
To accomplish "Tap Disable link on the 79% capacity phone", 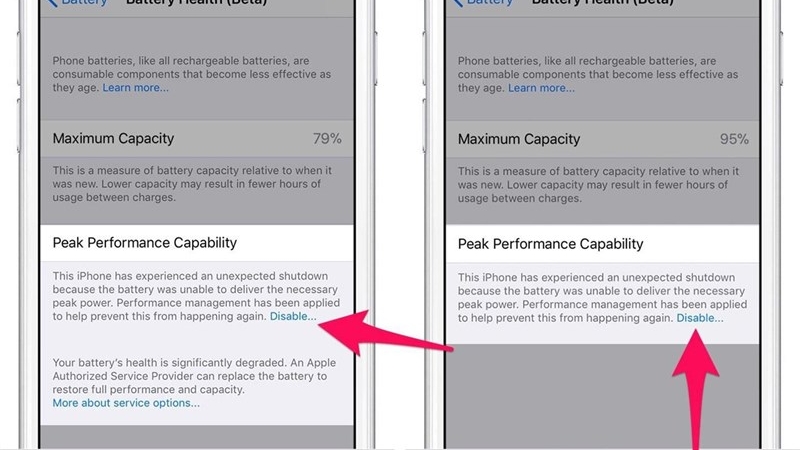I will 293,316.
